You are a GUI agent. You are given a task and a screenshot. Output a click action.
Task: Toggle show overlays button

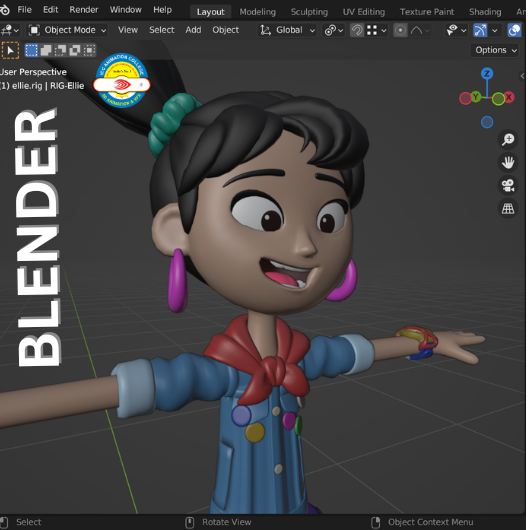[514, 30]
